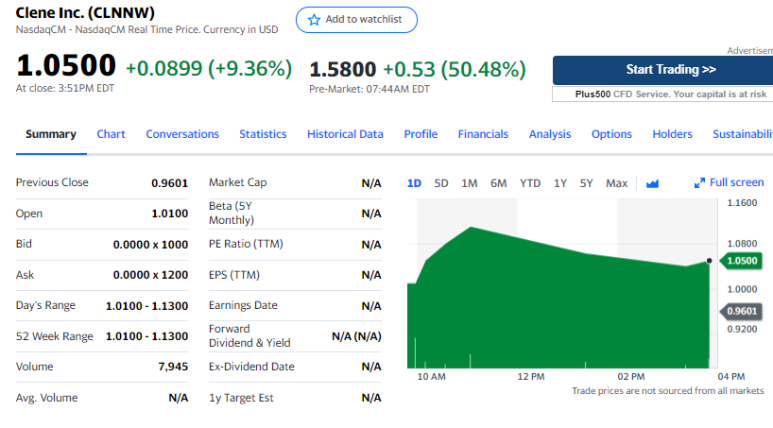Open the Summary tab
The image size is (773, 428).
(x=51, y=134)
